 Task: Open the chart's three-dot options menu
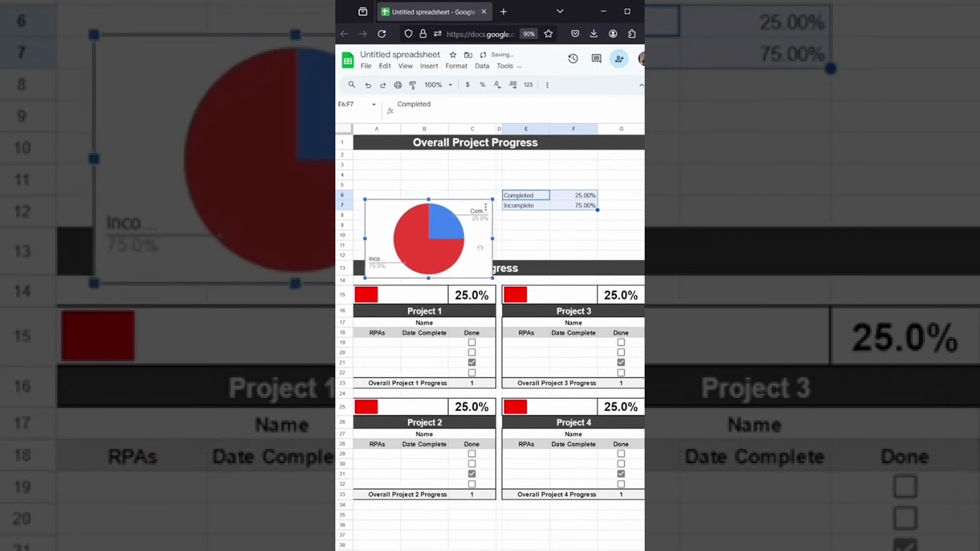click(x=485, y=207)
